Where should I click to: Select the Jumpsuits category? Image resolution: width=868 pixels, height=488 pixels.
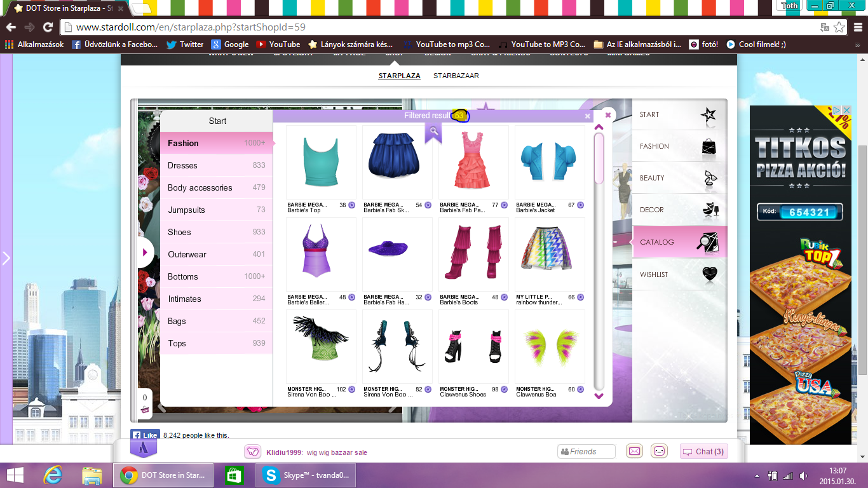(x=216, y=210)
